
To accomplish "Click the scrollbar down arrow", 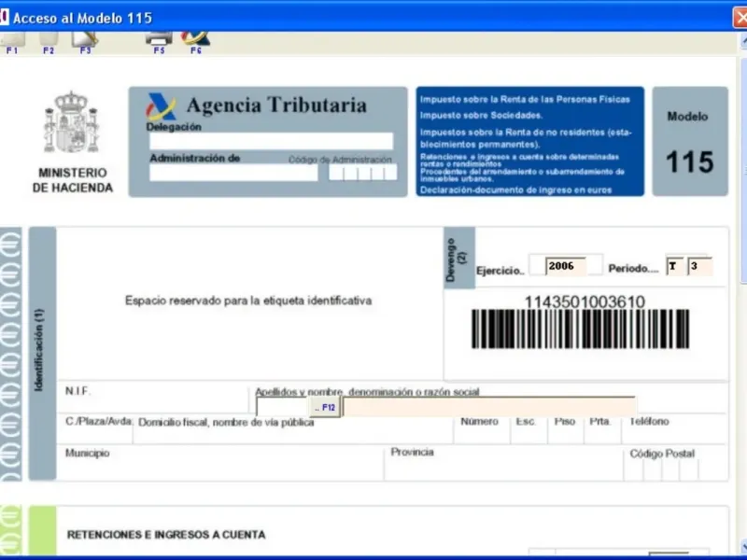I will [x=743, y=547].
